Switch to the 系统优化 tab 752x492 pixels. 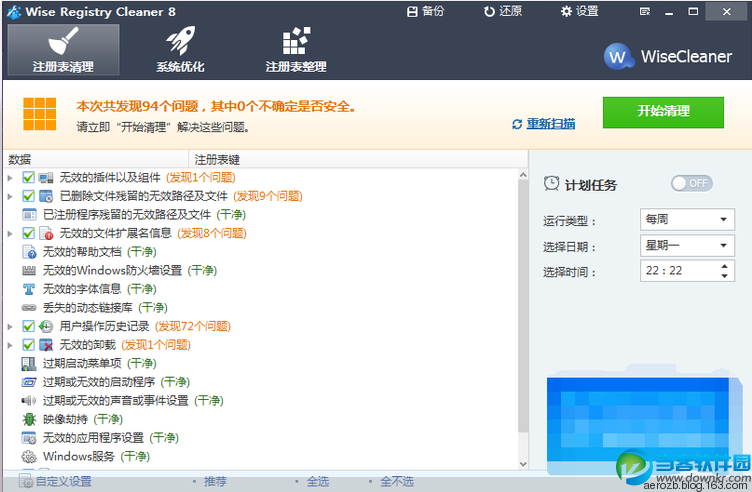click(180, 49)
